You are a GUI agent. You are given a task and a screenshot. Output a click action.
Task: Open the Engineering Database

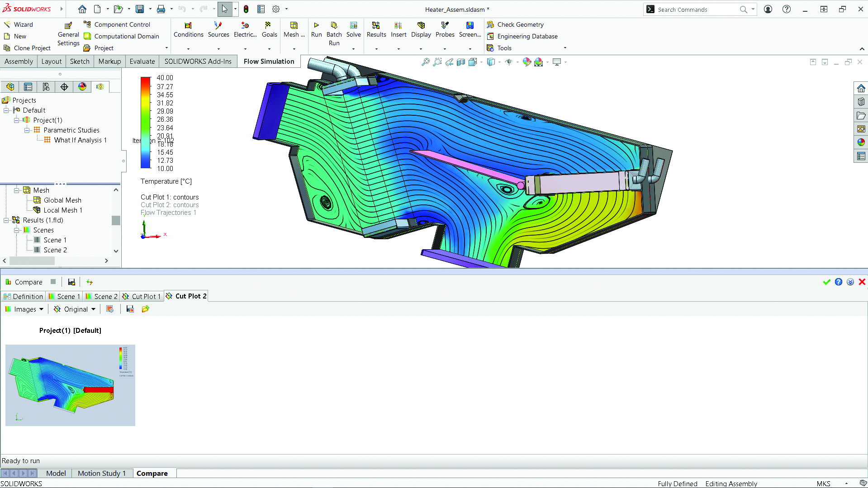(522, 36)
